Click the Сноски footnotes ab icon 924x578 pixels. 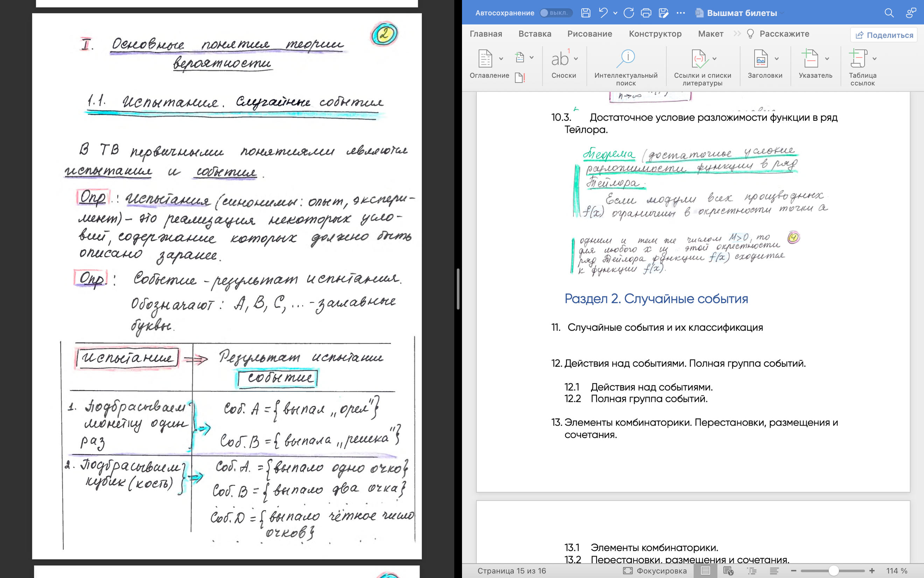click(x=560, y=59)
